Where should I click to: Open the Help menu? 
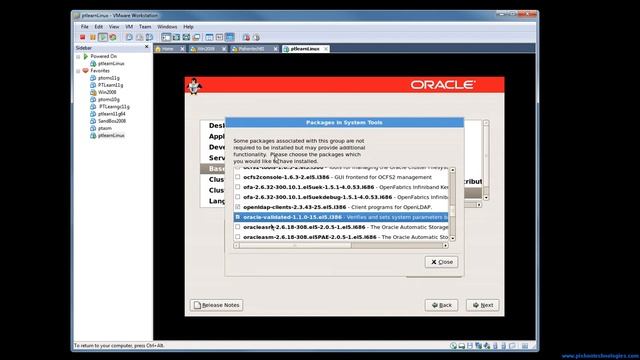[x=188, y=27]
